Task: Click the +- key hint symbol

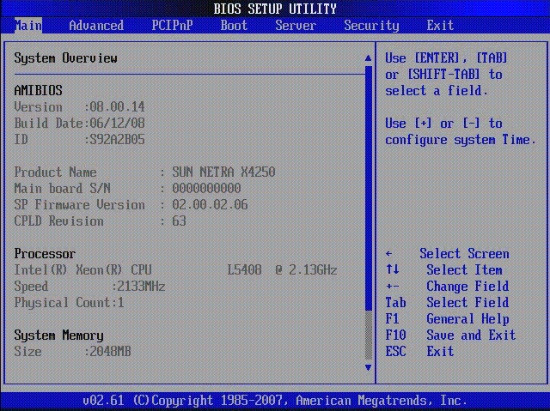Action: click(392, 287)
